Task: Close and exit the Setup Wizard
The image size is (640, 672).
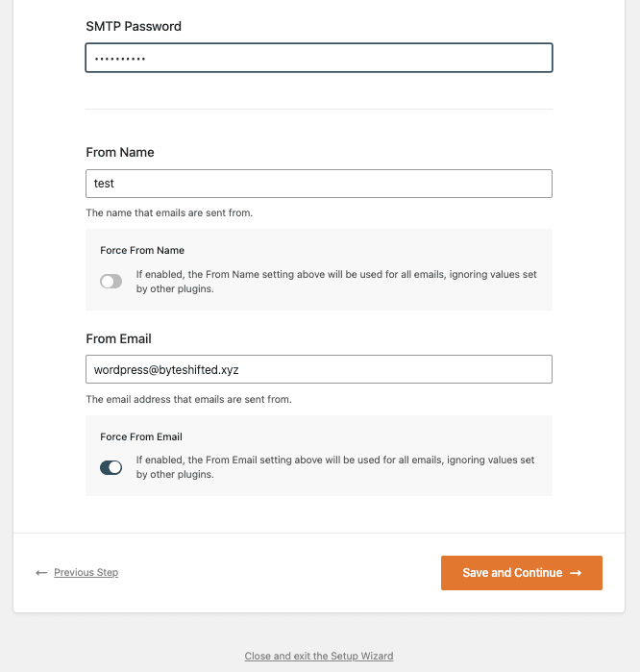Action: click(x=319, y=656)
